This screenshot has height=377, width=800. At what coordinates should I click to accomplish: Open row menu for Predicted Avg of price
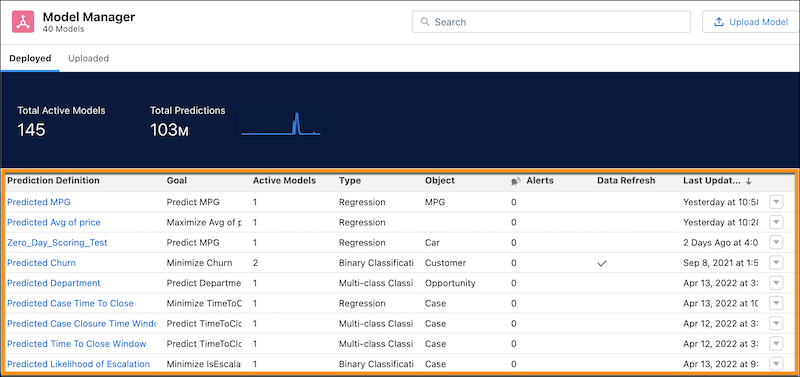tap(776, 222)
